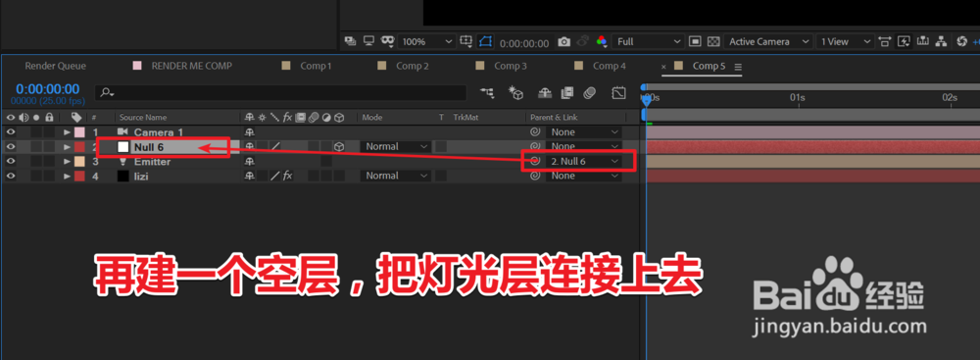The image size is (980, 360).
Task: Switch to Comp 1 tab
Action: point(316,66)
